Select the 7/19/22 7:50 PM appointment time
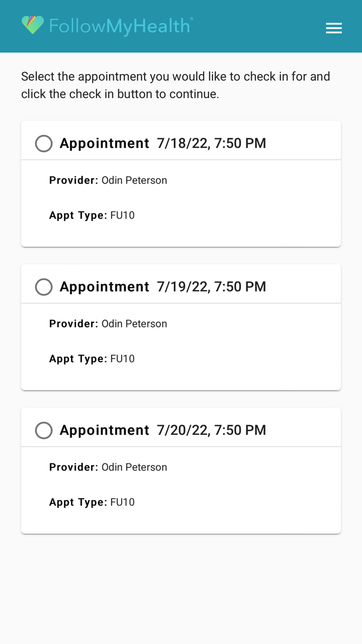This screenshot has height=644, width=362. (x=212, y=287)
